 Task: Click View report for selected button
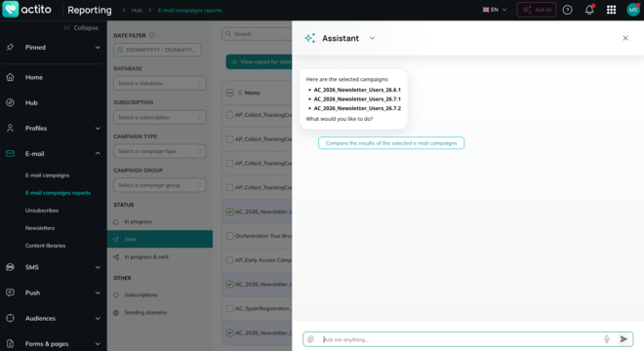pyautogui.click(x=260, y=62)
